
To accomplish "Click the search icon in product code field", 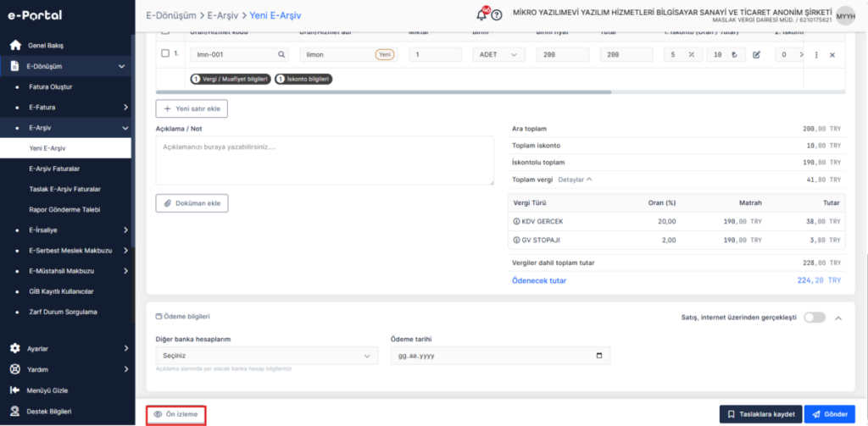I will pyautogui.click(x=281, y=54).
